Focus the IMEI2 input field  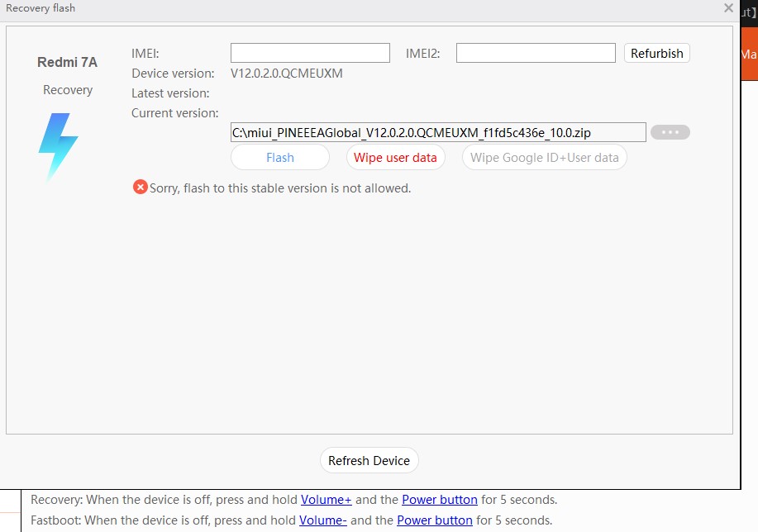point(536,53)
